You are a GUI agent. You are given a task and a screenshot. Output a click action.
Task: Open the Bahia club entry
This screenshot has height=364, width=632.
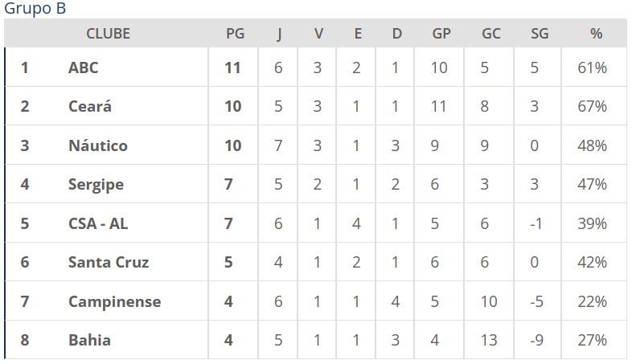89,340
